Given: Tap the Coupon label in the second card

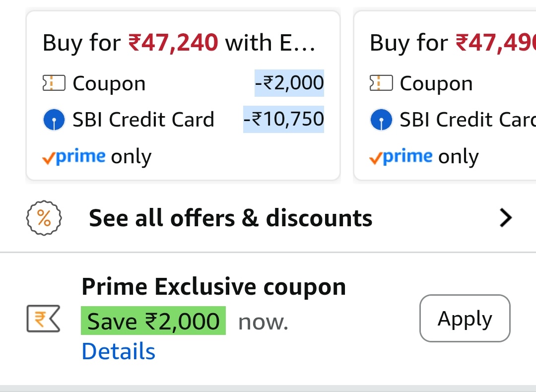Looking at the screenshot, I should click(x=436, y=83).
